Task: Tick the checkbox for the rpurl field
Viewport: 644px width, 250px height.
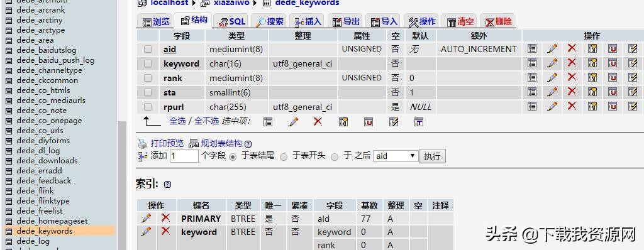Action: coord(148,107)
